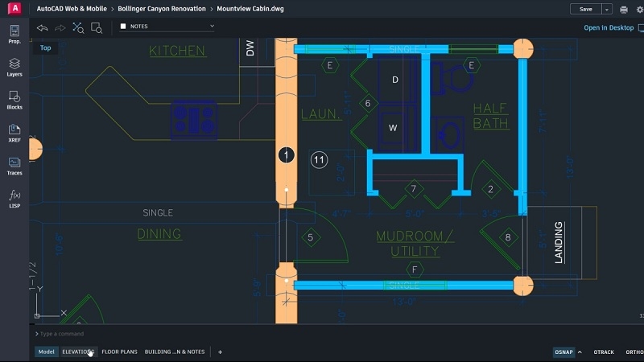Image resolution: width=644 pixels, height=362 pixels.
Task: Click the Top view label
Action: tap(45, 47)
